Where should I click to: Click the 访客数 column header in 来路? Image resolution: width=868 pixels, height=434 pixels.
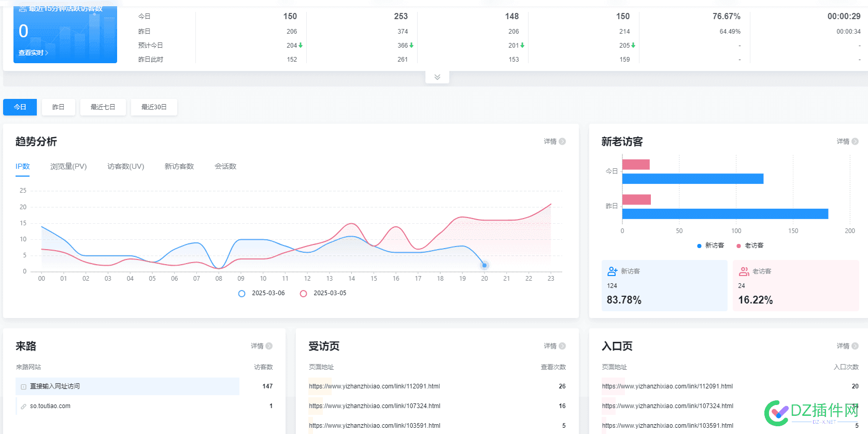click(263, 367)
